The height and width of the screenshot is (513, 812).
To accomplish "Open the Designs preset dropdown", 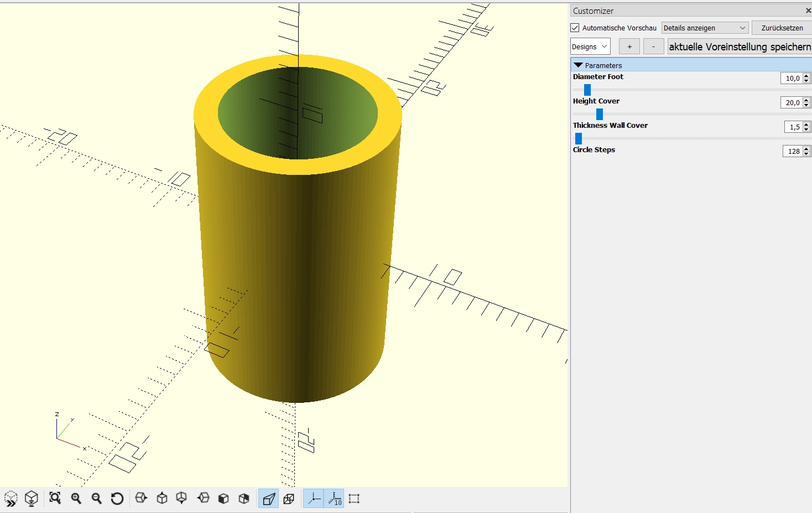I will point(590,46).
